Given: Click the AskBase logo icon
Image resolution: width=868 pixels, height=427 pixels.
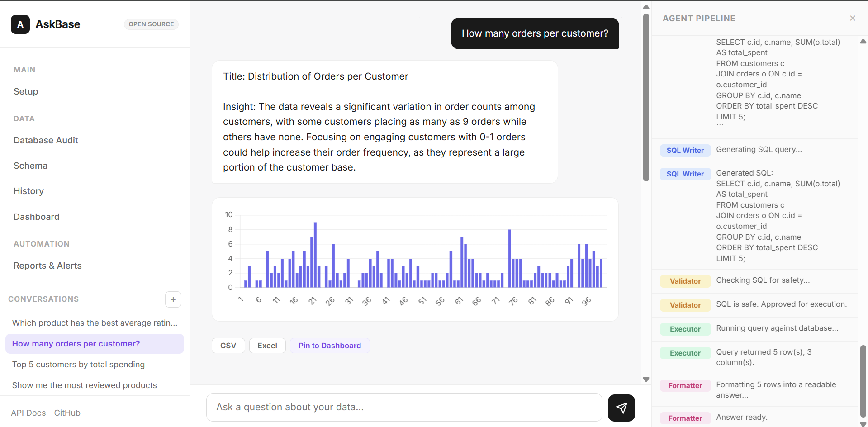Looking at the screenshot, I should [20, 24].
